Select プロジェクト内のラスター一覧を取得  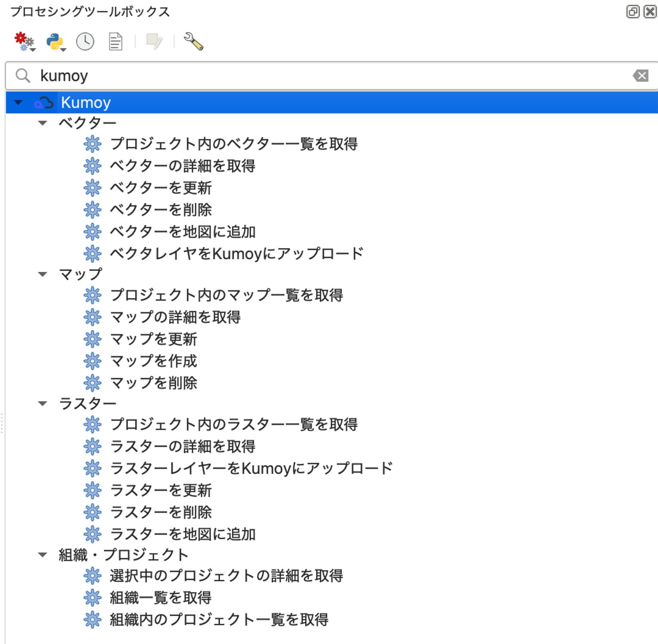coord(234,424)
